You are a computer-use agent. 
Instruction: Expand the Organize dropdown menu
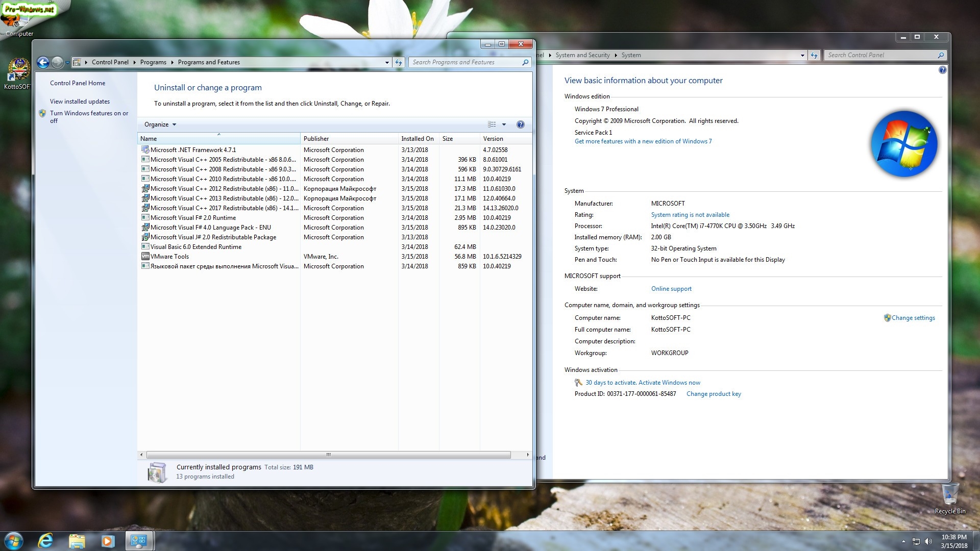click(160, 124)
